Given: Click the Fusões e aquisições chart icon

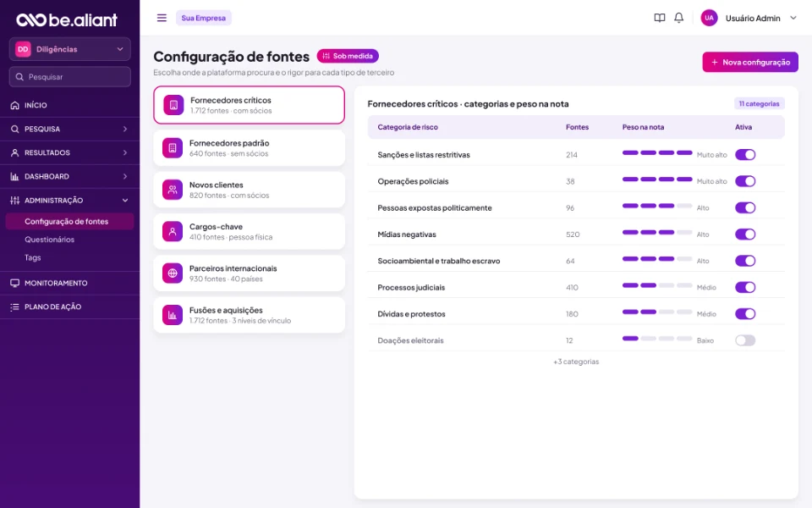Looking at the screenshot, I should tap(173, 315).
